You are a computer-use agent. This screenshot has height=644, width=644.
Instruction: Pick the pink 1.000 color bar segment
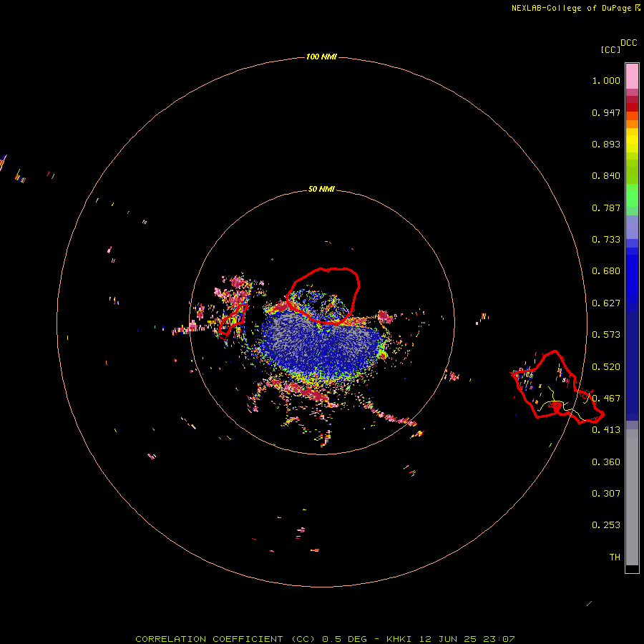pyautogui.click(x=632, y=76)
